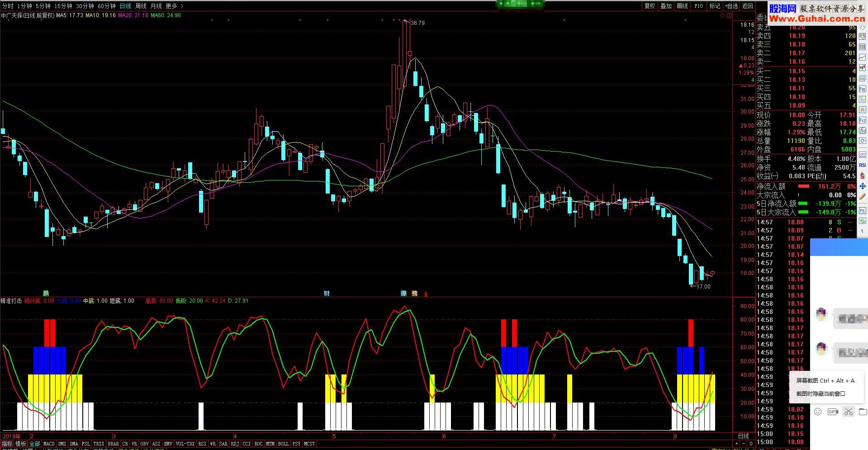This screenshot has height=450, width=868.
Task: Click the GIF icon in chat window
Action: pyautogui.click(x=833, y=412)
